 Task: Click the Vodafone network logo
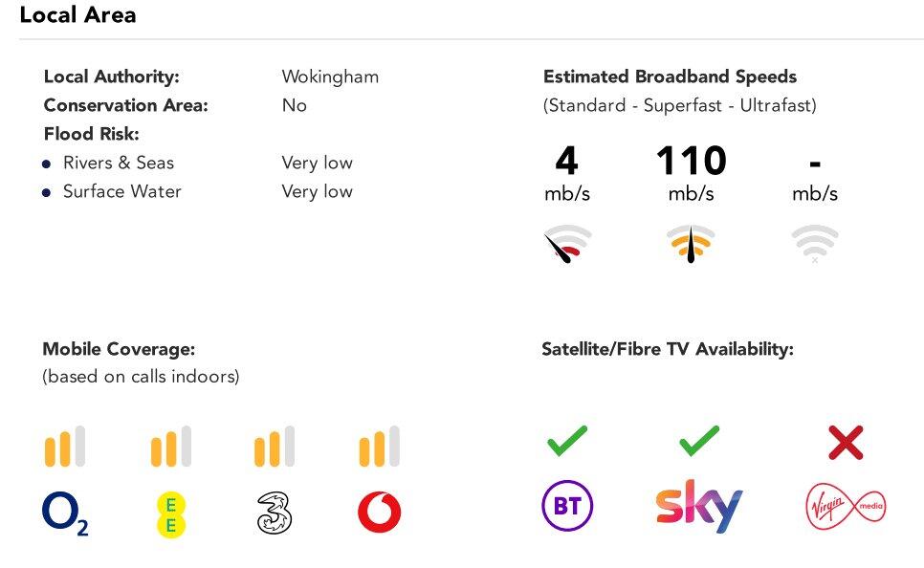[x=379, y=513]
